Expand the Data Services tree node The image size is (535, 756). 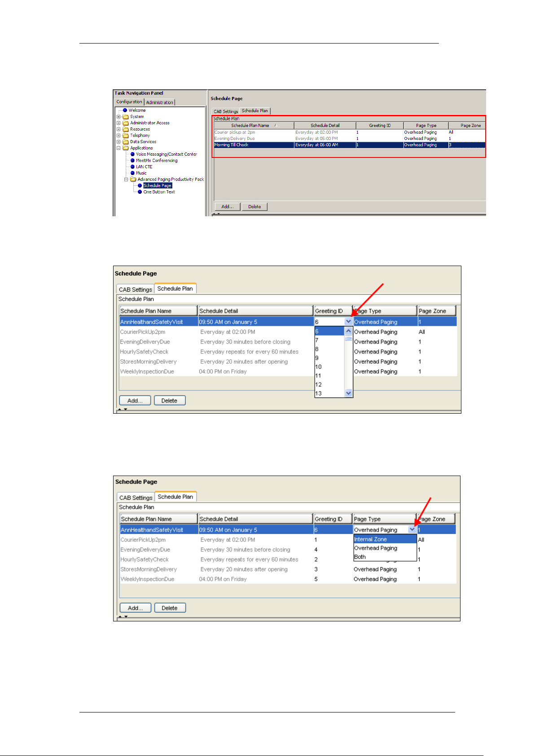pyautogui.click(x=118, y=142)
